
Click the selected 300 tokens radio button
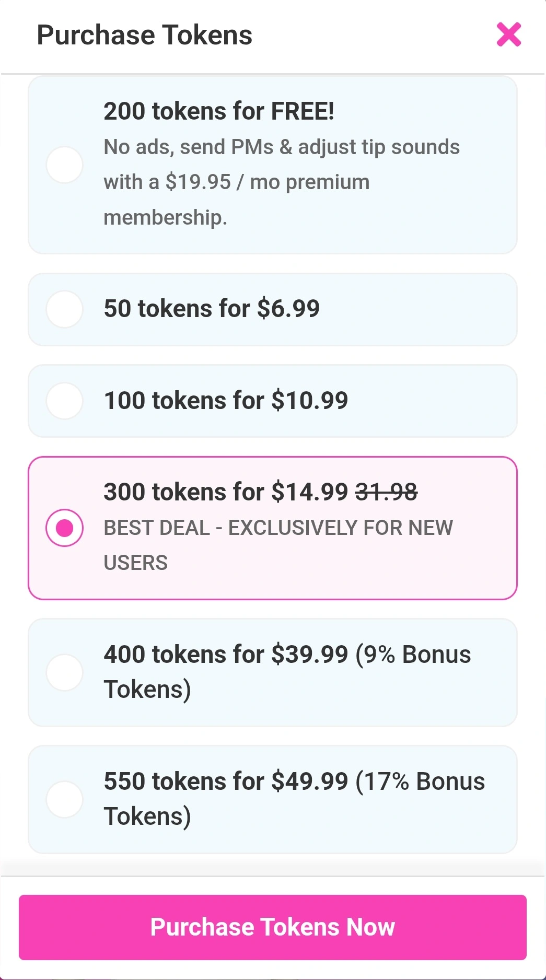point(65,528)
